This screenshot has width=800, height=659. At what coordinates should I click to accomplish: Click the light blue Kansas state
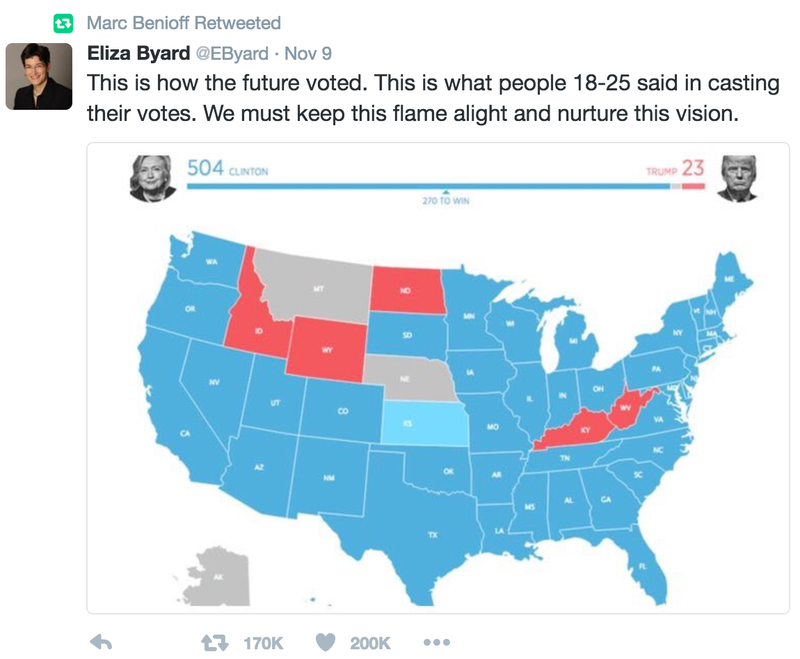(424, 423)
